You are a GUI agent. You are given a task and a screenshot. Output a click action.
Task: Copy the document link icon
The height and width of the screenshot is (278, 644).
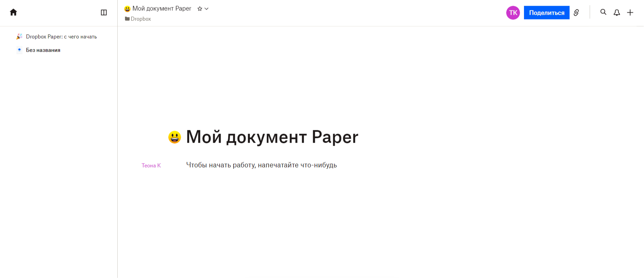[x=576, y=13]
